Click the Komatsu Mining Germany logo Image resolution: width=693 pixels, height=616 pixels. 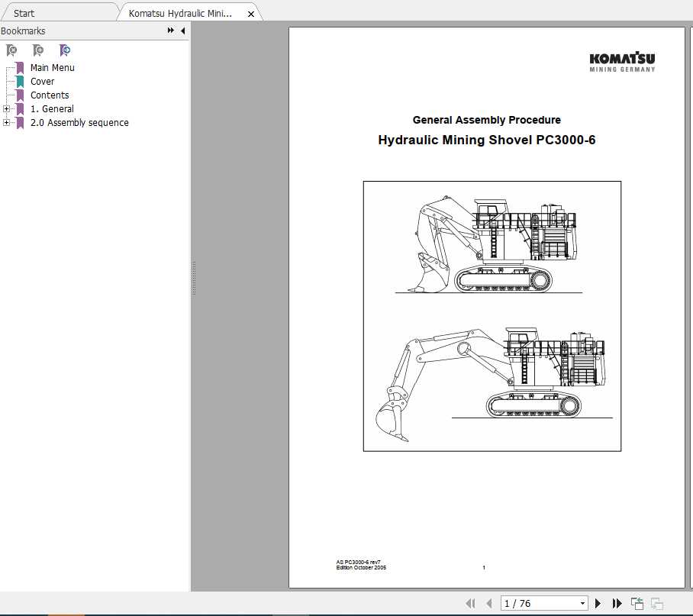[622, 63]
